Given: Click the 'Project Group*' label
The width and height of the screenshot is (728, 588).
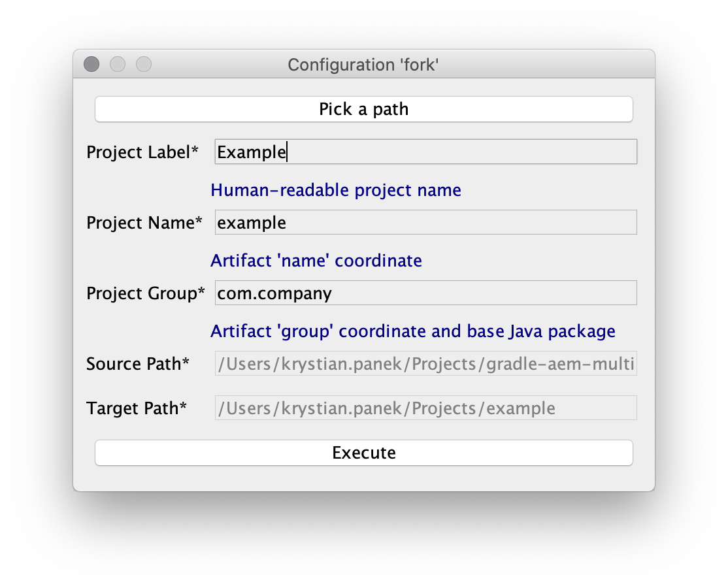Looking at the screenshot, I should (145, 293).
